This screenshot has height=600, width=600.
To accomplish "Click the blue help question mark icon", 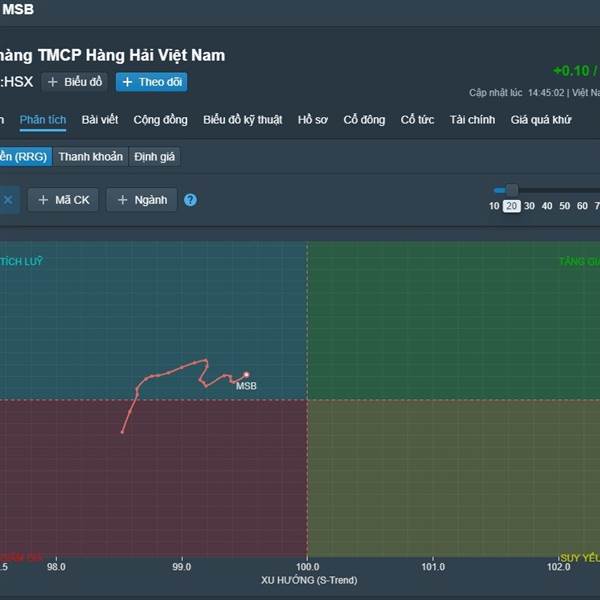I will (x=190, y=200).
